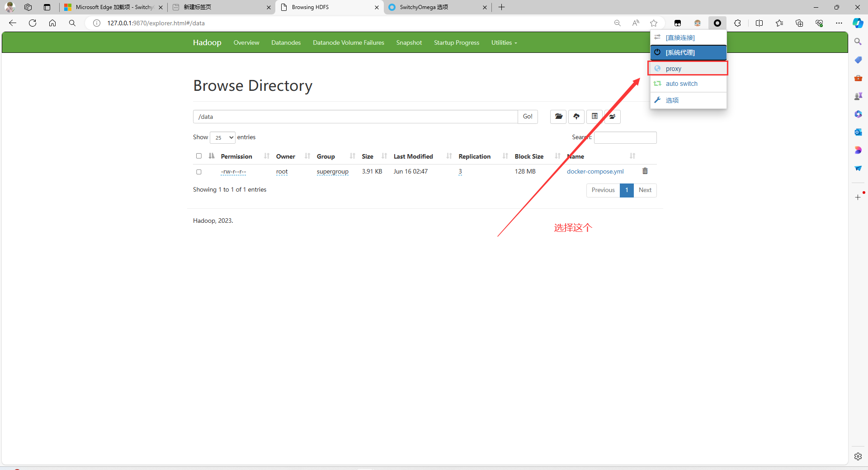Click the browser address bar URL

[x=156, y=23]
